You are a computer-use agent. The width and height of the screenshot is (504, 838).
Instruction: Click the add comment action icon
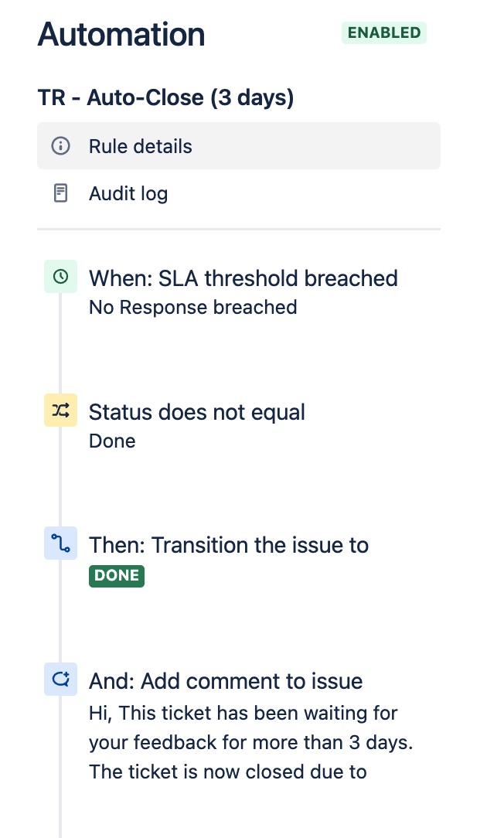pyautogui.click(x=60, y=679)
